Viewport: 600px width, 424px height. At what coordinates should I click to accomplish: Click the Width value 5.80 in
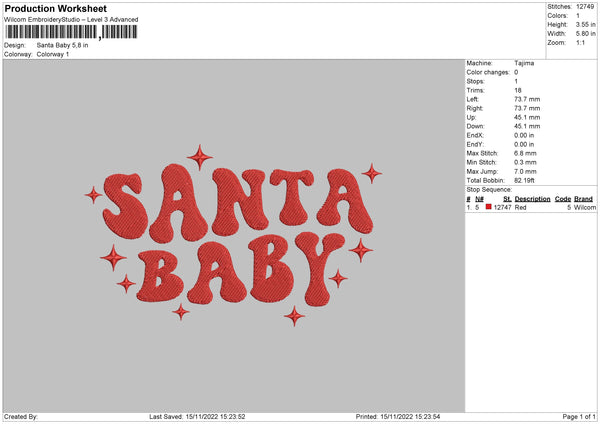point(585,34)
